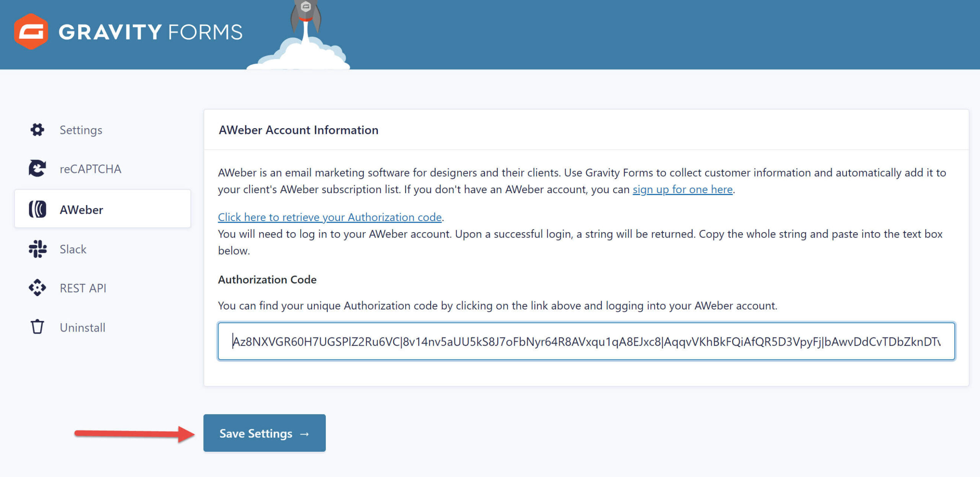Select the AWeber sidebar tab
980x477 pixels.
[x=103, y=209]
